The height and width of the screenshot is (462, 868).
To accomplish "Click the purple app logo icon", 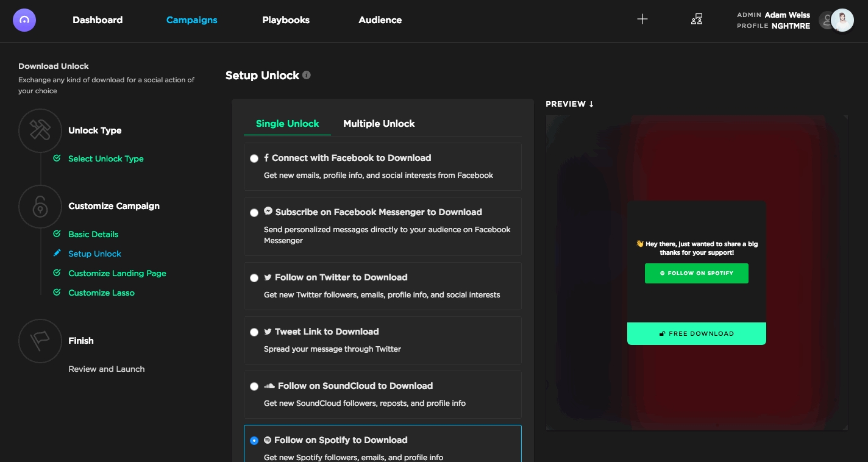I will point(24,20).
